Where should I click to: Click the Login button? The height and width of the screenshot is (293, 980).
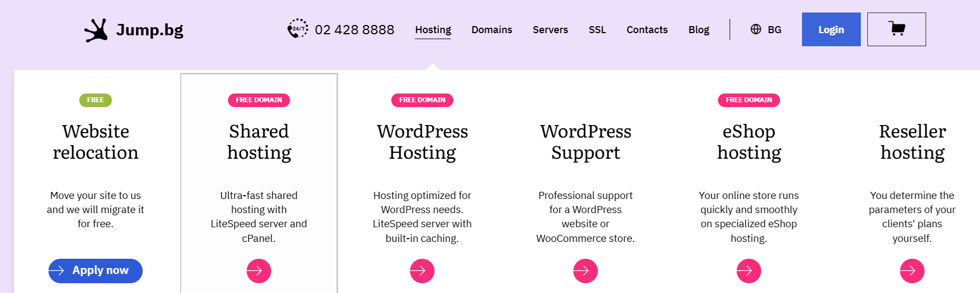[831, 29]
